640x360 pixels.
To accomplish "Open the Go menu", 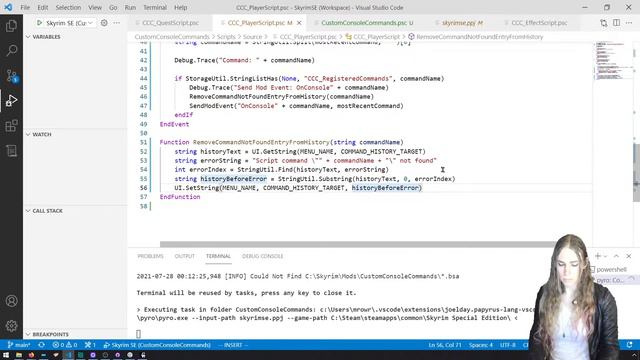I will point(113,7).
